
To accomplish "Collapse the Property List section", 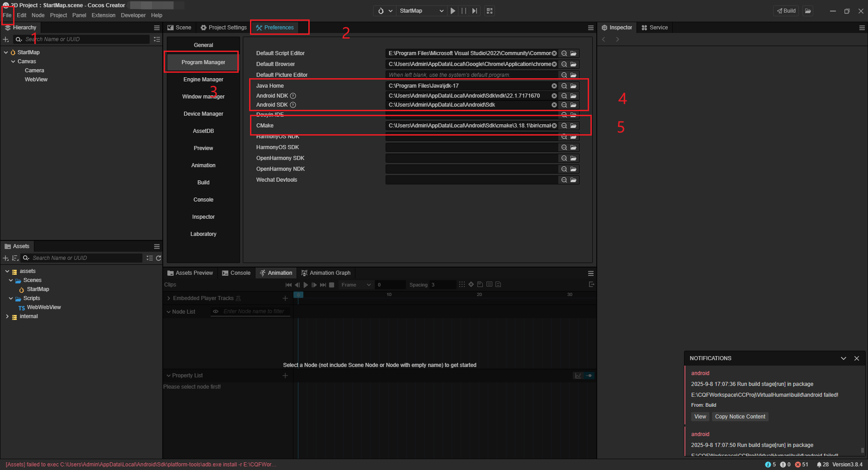I will coord(169,376).
